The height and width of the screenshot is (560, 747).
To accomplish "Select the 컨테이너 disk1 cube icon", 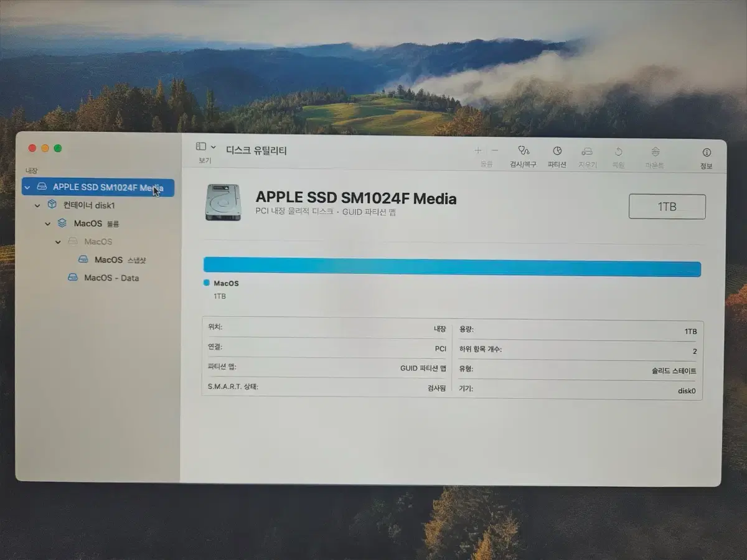I will (52, 205).
